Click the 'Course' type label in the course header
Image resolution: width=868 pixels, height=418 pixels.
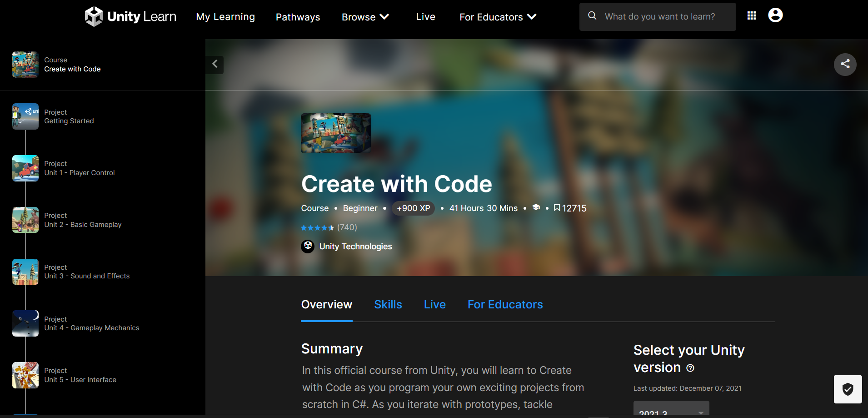314,208
